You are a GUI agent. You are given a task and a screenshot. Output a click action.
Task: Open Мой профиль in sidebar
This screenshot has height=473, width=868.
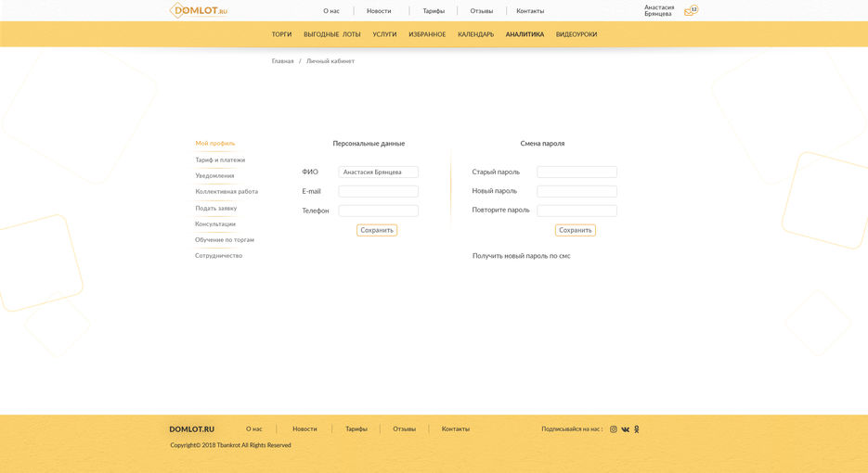pos(214,143)
